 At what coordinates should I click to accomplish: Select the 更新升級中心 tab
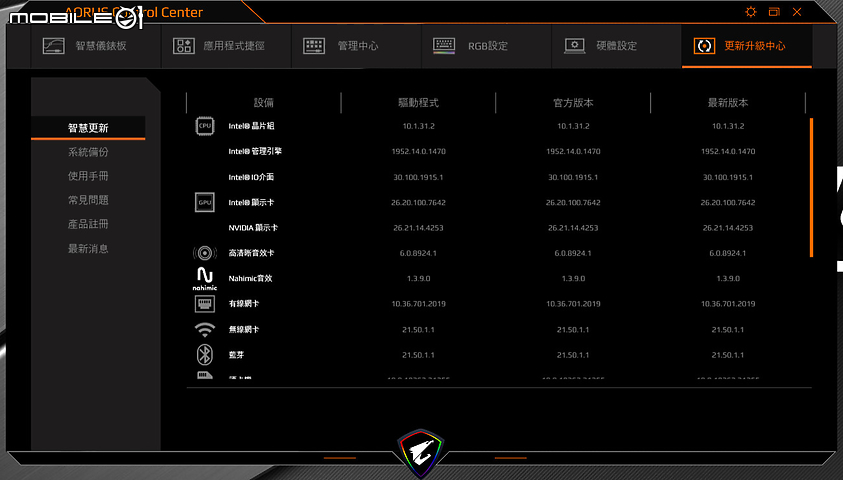[747, 46]
